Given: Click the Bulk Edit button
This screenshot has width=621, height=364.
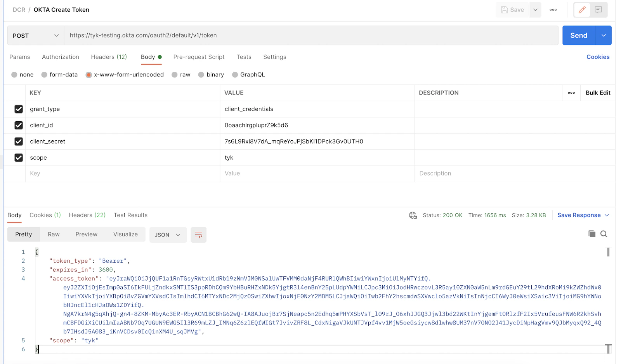Looking at the screenshot, I should pyautogui.click(x=598, y=93).
